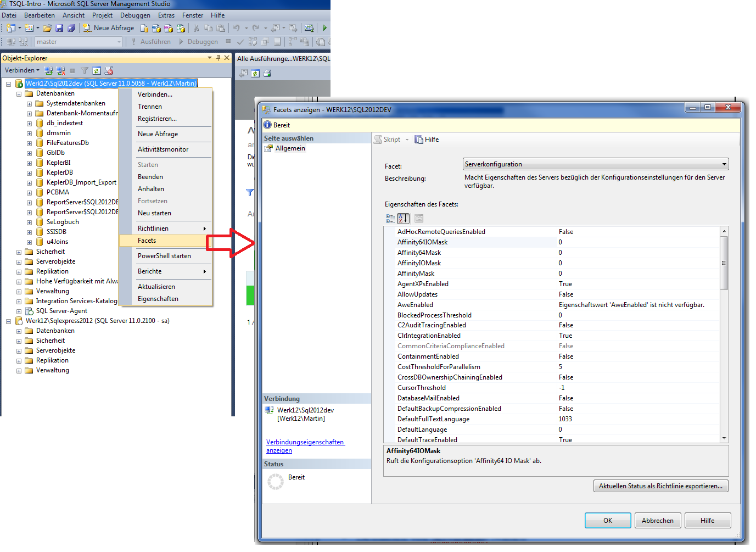The width and height of the screenshot is (756, 552).
Task: Click the activity monitor chart icon
Action: (x=309, y=28)
